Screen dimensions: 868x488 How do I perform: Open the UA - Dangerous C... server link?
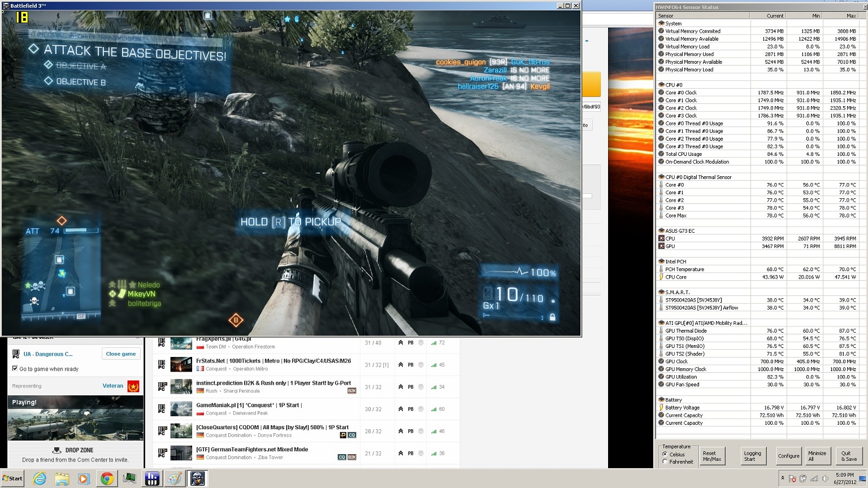48,354
